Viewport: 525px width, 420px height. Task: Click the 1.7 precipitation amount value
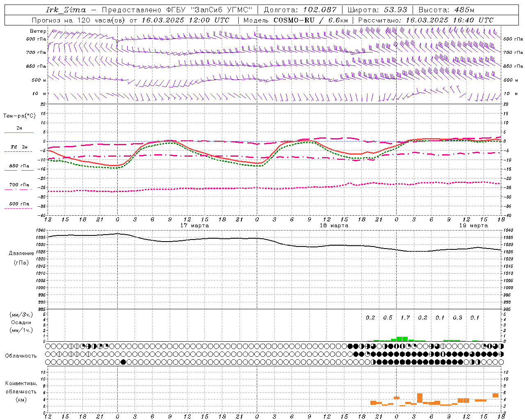pyautogui.click(x=405, y=318)
